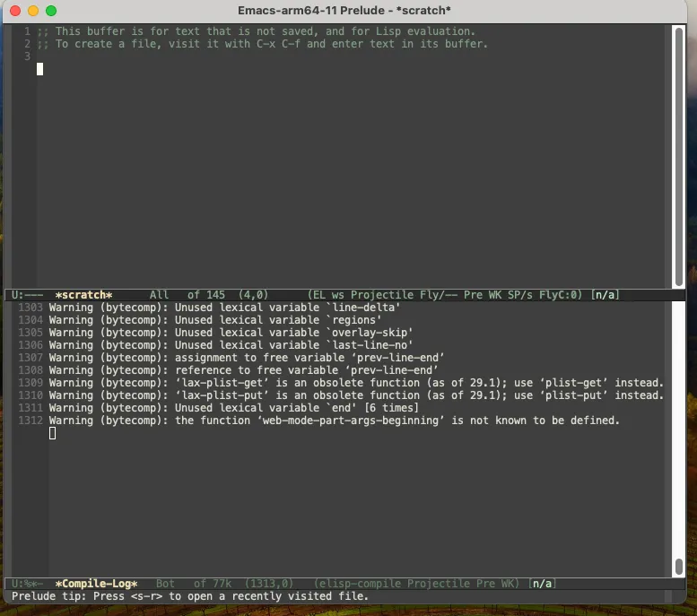Click the [n/a] indicator in scratch mode line
This screenshot has height=616, width=697.
tap(605, 295)
